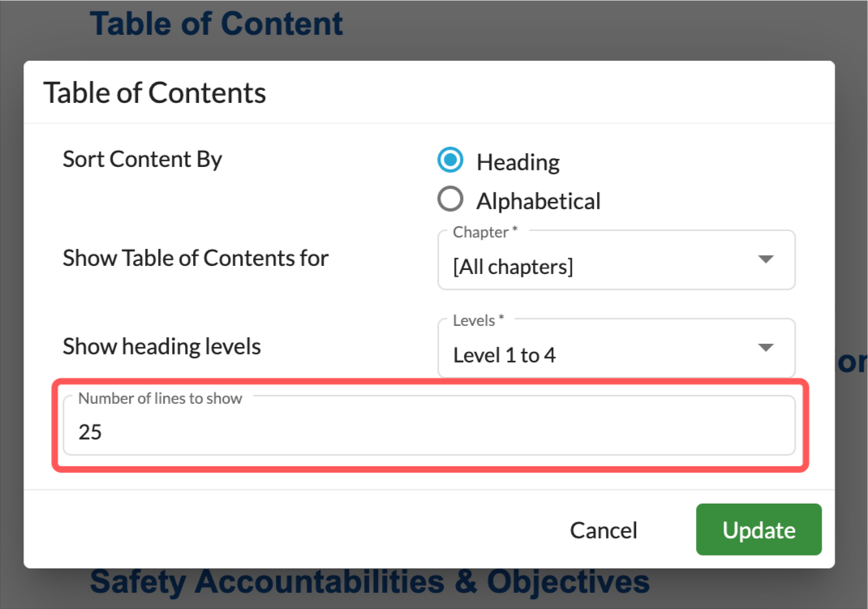Click the Table of Contents dialog title
Image resolution: width=868 pixels, height=609 pixels.
pyautogui.click(x=155, y=92)
